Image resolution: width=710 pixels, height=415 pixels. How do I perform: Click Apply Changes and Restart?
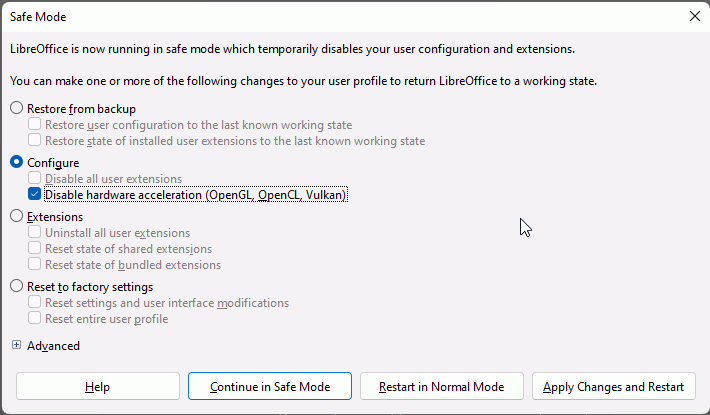click(613, 387)
